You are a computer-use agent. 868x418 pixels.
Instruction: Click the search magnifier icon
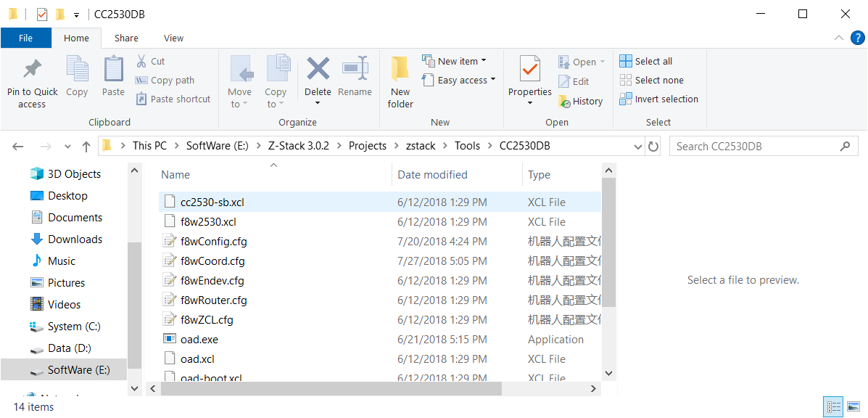pos(845,146)
